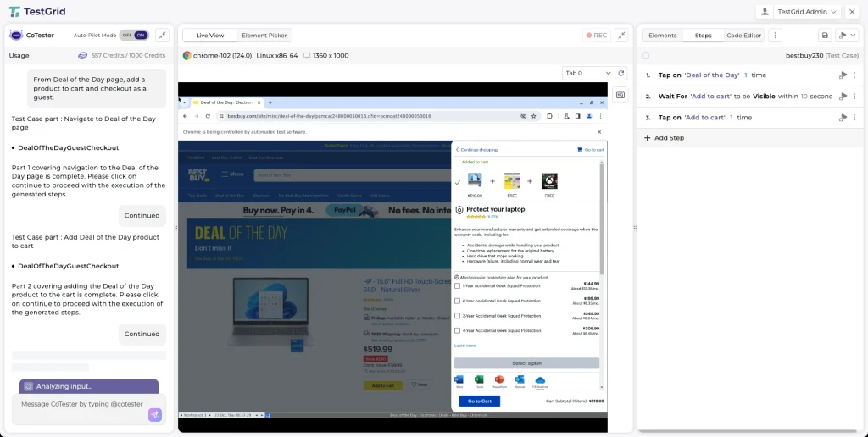
Task: Open the Chrome tab search dropdown arrow
Action: coord(184,102)
